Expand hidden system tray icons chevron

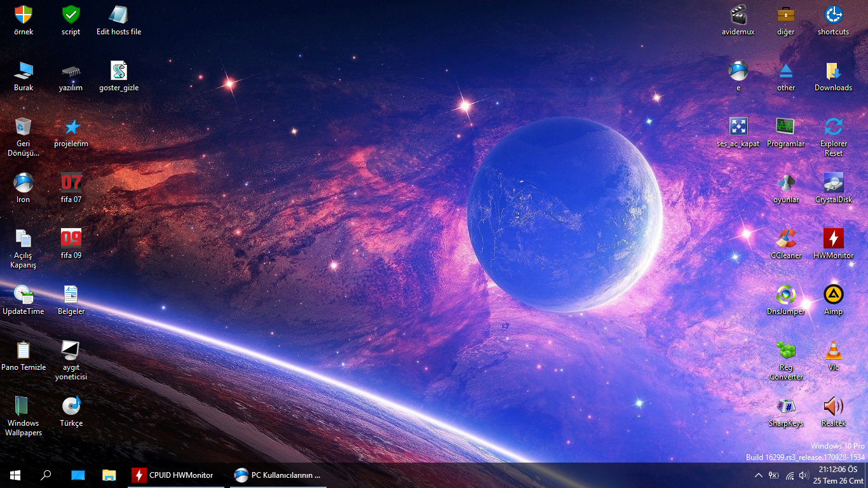[759, 475]
